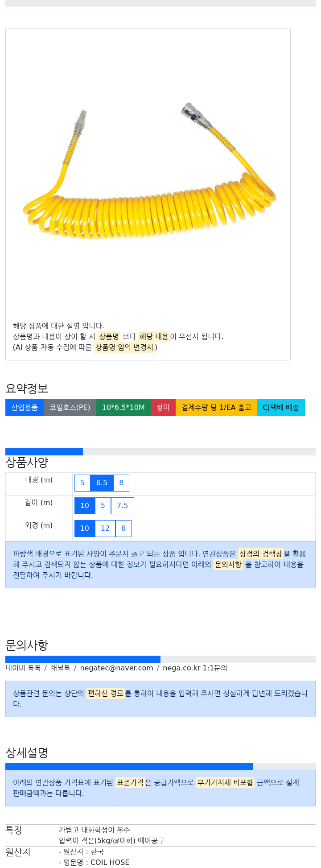Viewport: 321px width, 868px height.
Task: Click the CJ택배 배송 cyan tag
Action: 281,408
